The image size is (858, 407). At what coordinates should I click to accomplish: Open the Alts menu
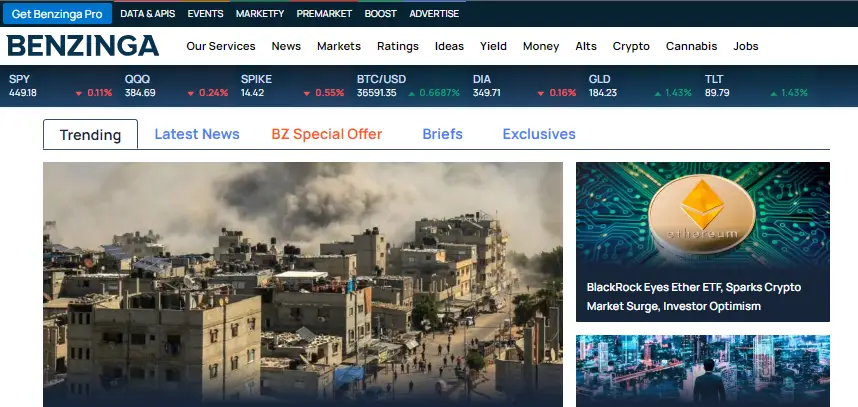pyautogui.click(x=585, y=46)
